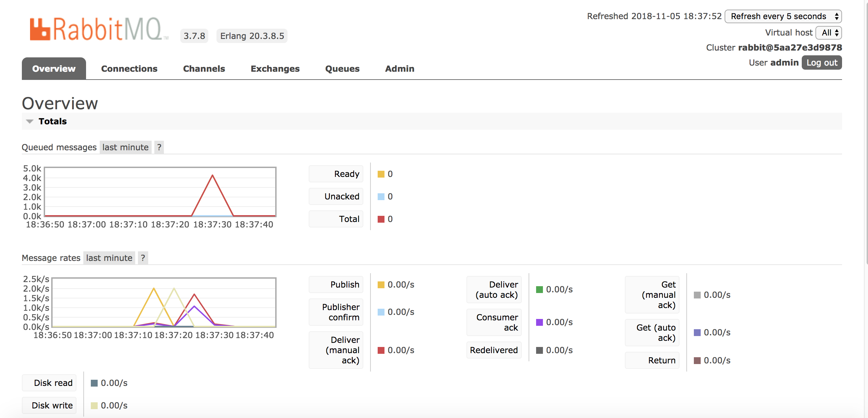Click the Publish label
Viewport: 868px width, 418px height.
[x=336, y=284]
